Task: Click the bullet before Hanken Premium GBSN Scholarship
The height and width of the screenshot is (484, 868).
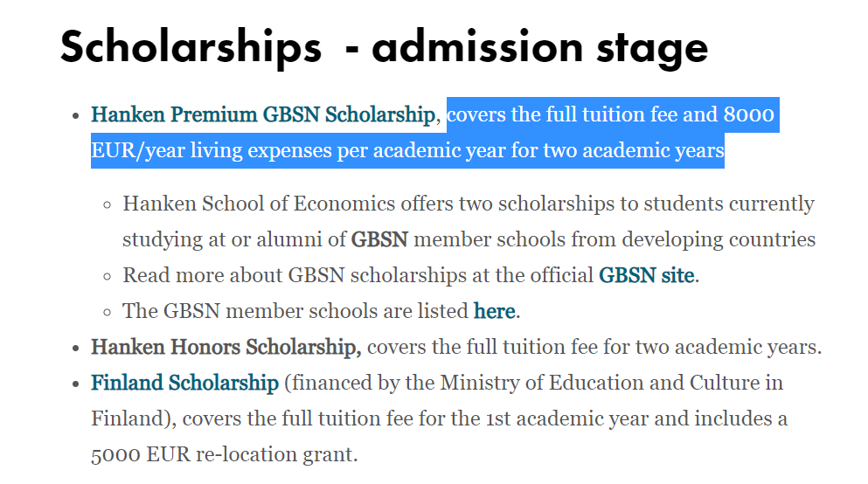Action: pos(76,115)
